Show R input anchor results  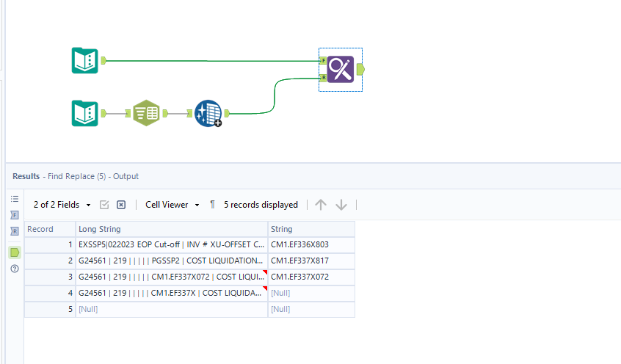(x=15, y=231)
